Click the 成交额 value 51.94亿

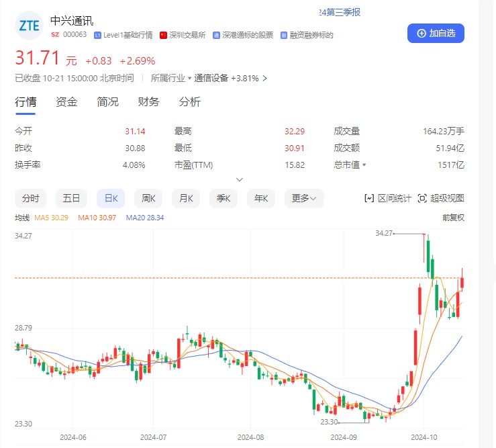click(450, 148)
